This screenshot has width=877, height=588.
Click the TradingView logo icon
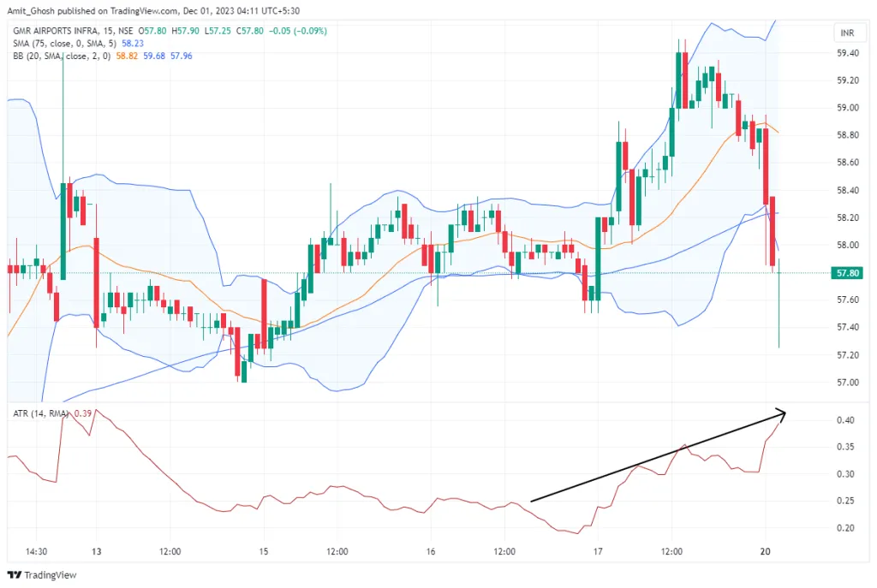coord(15,574)
